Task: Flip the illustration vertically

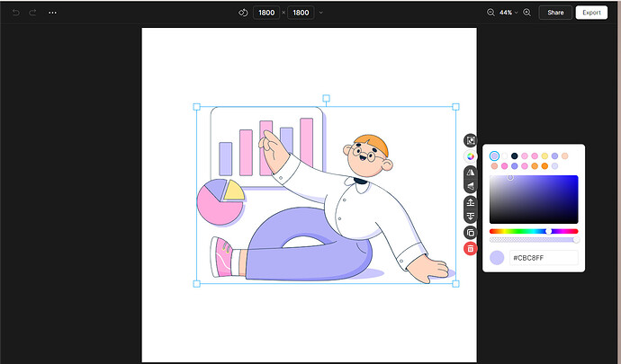Action: pyautogui.click(x=471, y=186)
